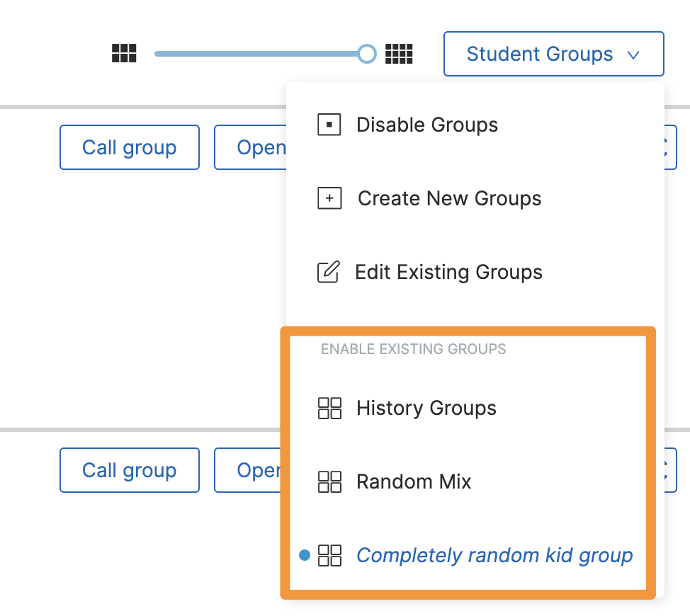
Task: Enable the Random Mix grouping
Action: pyautogui.click(x=414, y=481)
